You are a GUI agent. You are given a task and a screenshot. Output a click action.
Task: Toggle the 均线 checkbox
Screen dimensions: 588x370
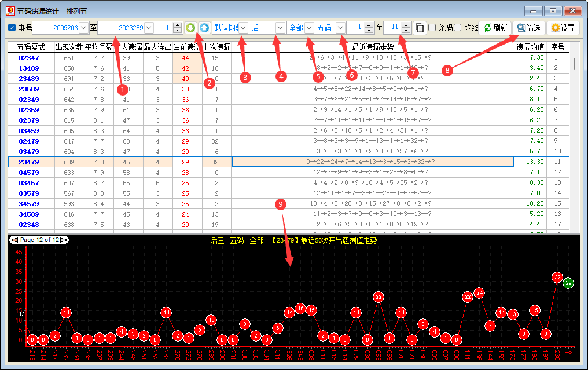(x=458, y=28)
